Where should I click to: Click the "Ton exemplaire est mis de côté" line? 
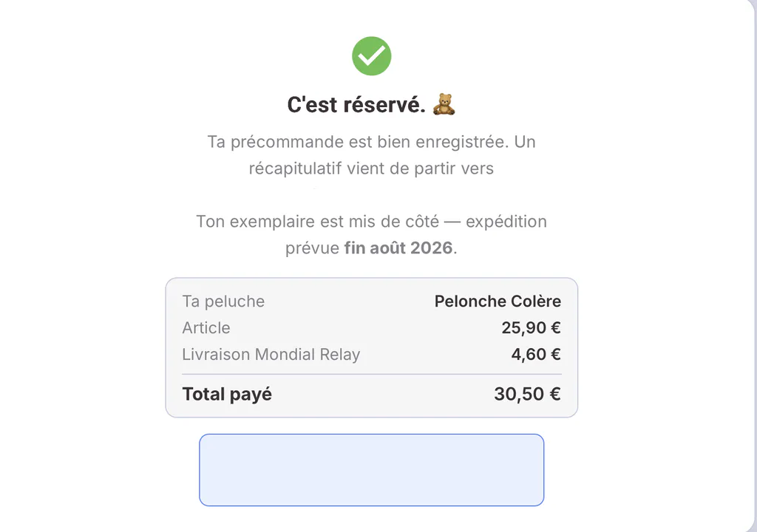click(318, 222)
